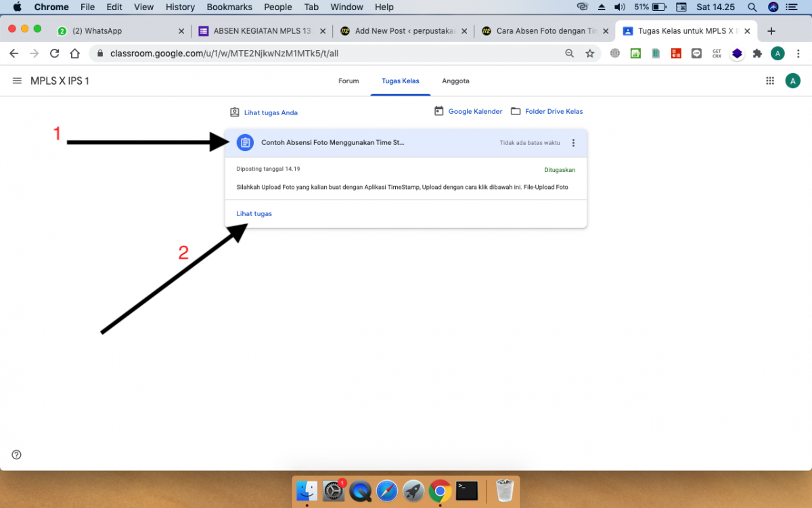Open Chrome's three-dot browser menu
This screenshot has height=508, width=812.
coord(798,53)
